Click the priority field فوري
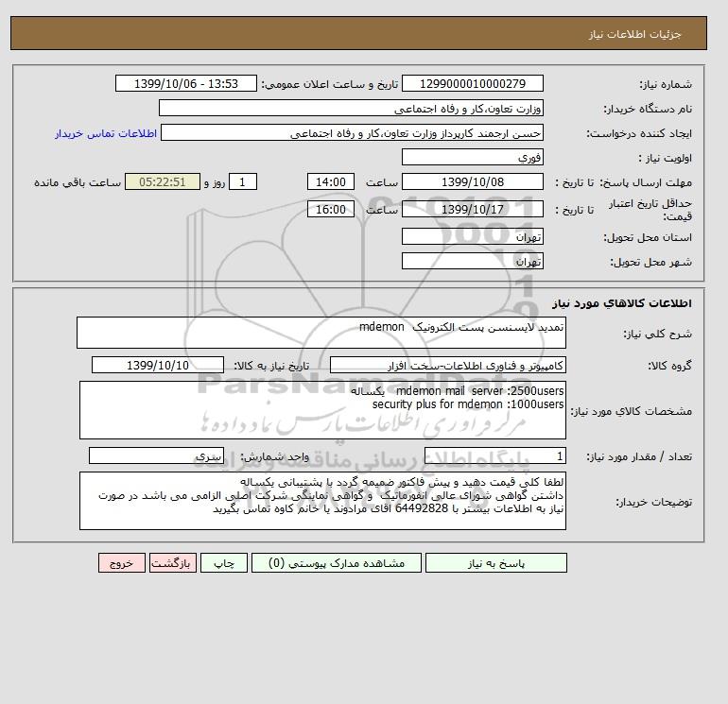Screen dimensions: 728x704 tap(472, 157)
